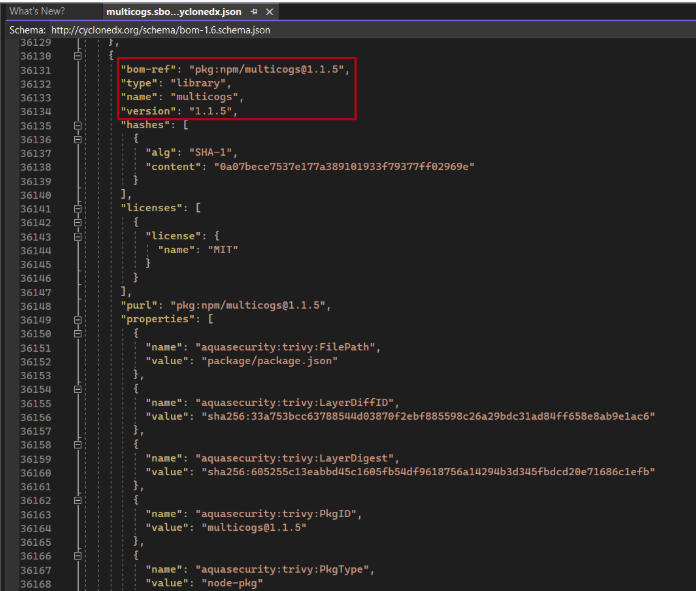Collapse the "properties" array at line 36149
Viewport: 696px width, 591px height.
77,319
